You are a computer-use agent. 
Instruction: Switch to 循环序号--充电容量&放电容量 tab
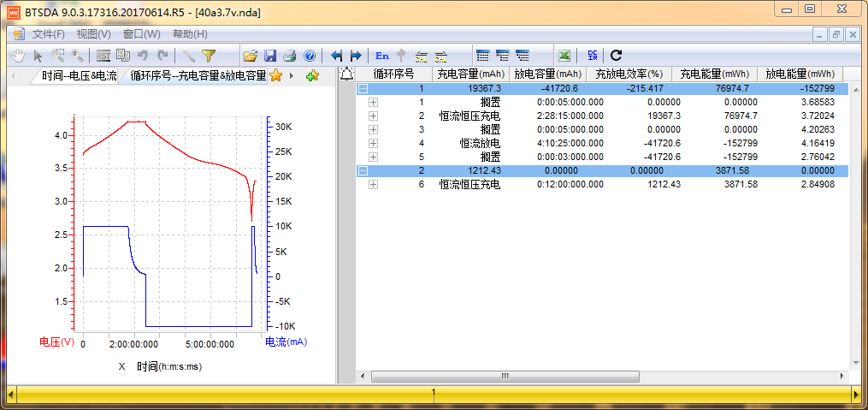click(198, 76)
